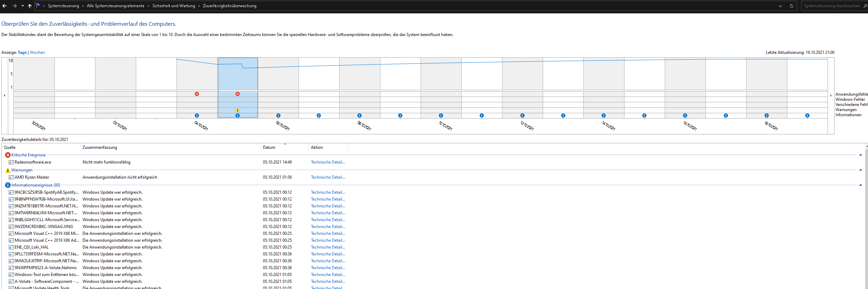The height and width of the screenshot is (289, 868).
Task: Click info icon on 11.10.2021 column
Action: 482,116
